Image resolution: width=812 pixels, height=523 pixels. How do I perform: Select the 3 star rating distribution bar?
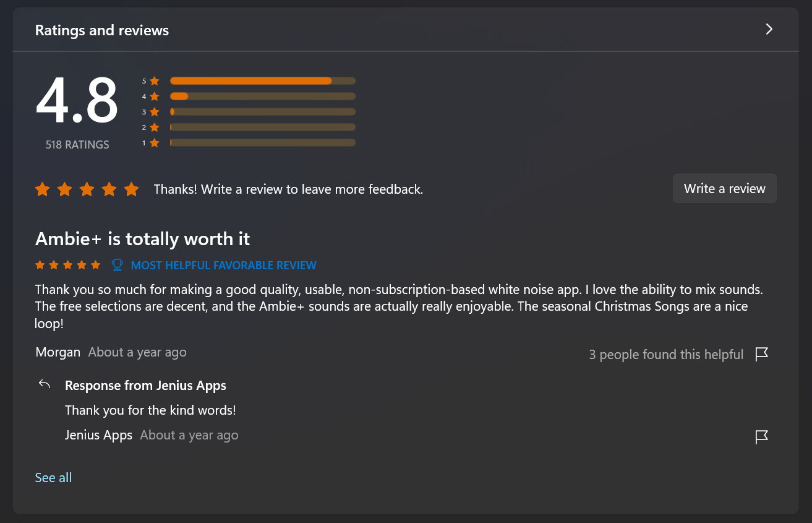263,111
